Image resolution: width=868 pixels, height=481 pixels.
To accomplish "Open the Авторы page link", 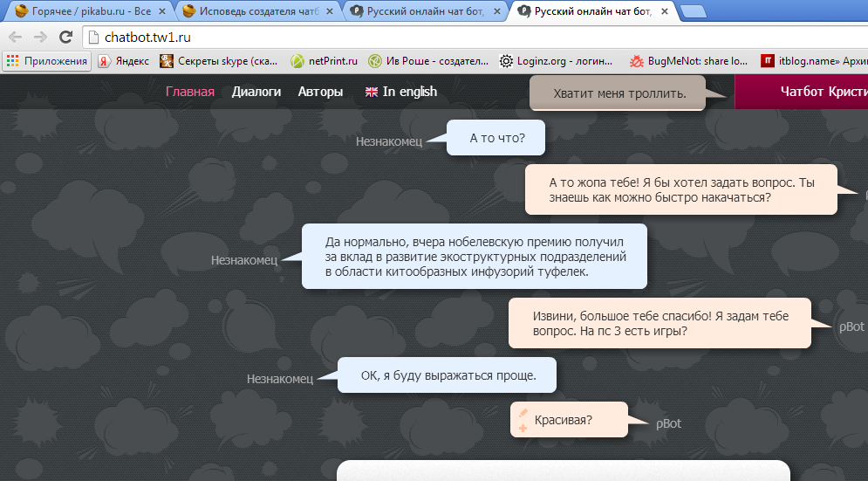I will [x=320, y=92].
